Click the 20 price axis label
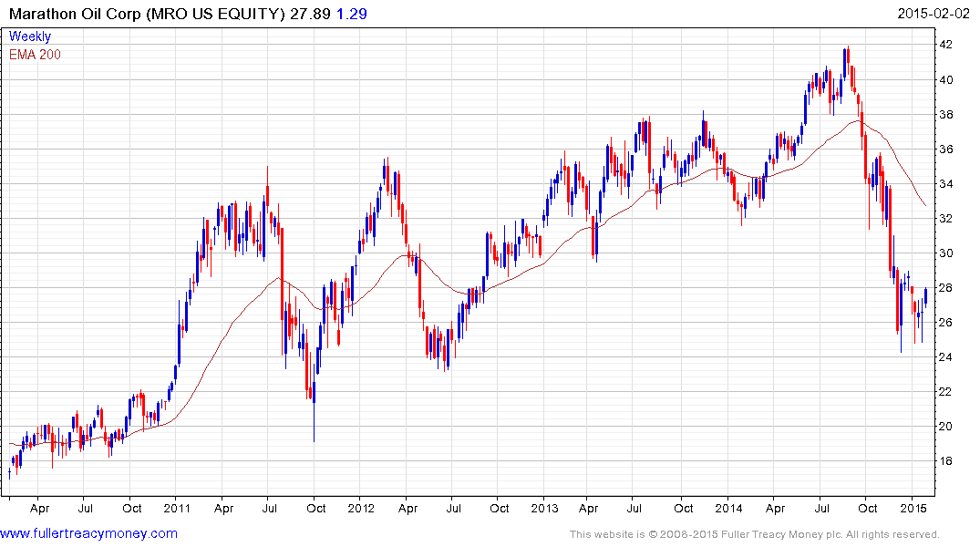The image size is (980, 547). coord(945,427)
